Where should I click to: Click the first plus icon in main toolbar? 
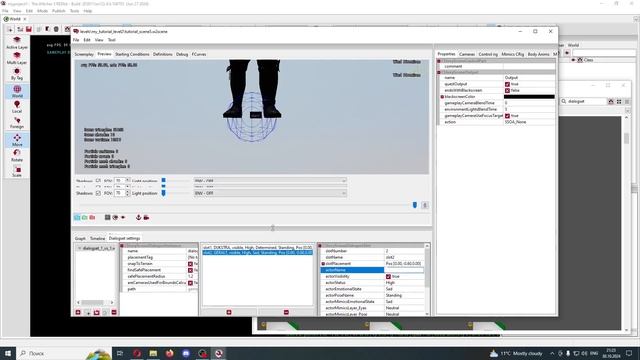(10, 29)
